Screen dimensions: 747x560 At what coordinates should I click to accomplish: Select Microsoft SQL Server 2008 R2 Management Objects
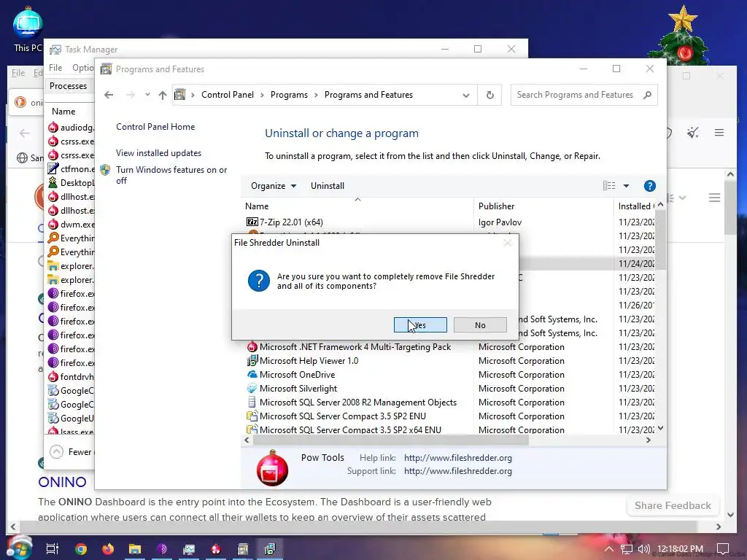[357, 402]
